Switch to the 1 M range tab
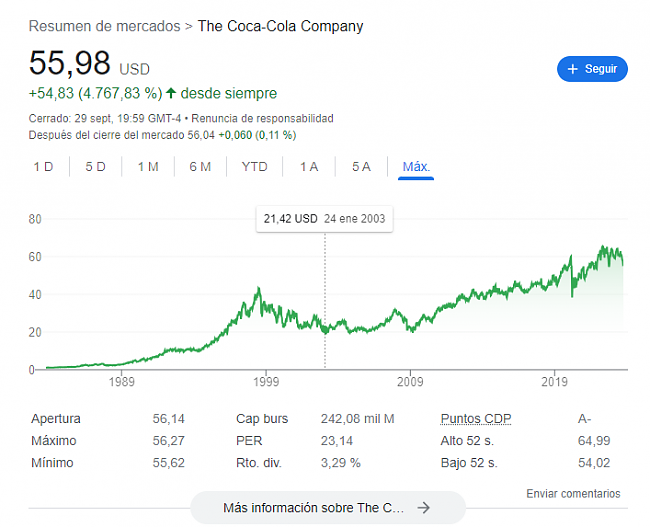Viewport: 650px width, 527px height. pyautogui.click(x=147, y=167)
